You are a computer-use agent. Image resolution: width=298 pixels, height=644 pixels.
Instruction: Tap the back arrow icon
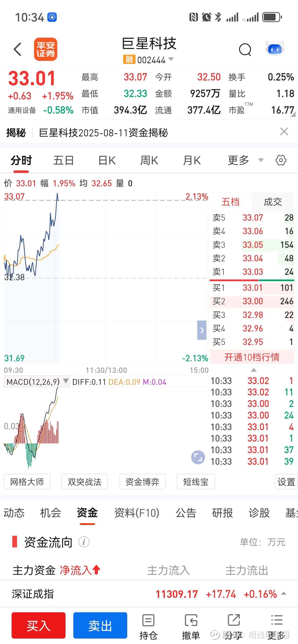(18, 49)
